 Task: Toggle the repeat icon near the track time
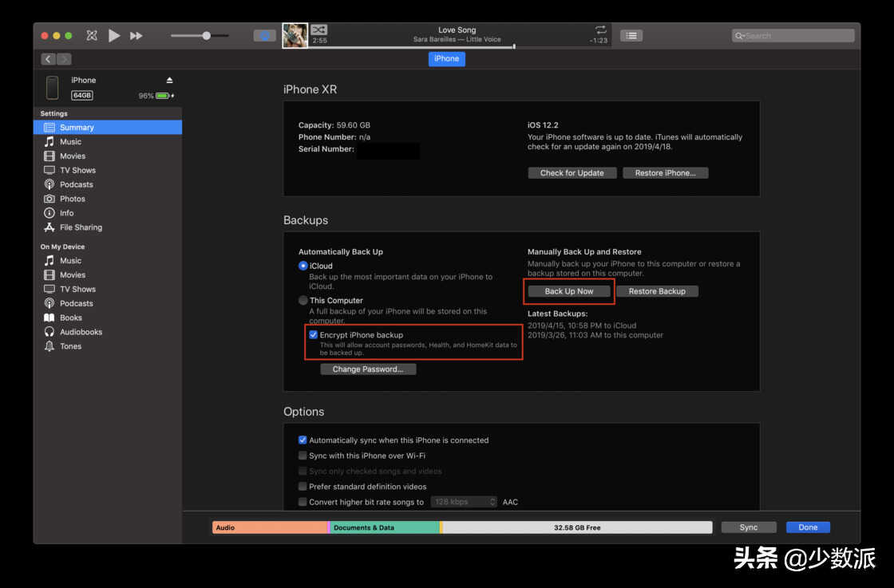tap(600, 30)
